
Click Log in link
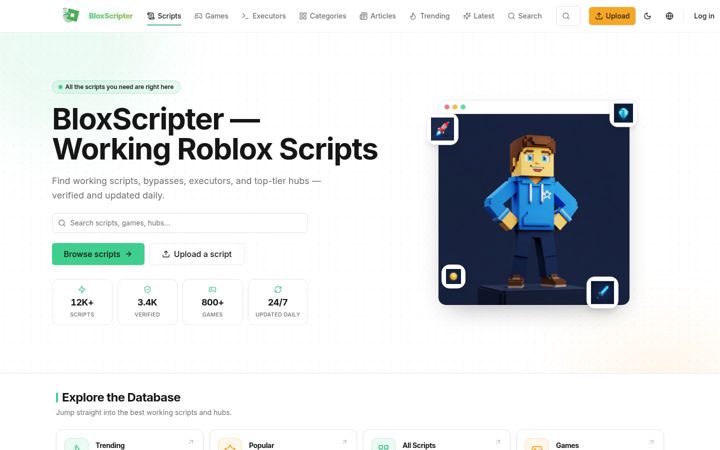point(704,16)
